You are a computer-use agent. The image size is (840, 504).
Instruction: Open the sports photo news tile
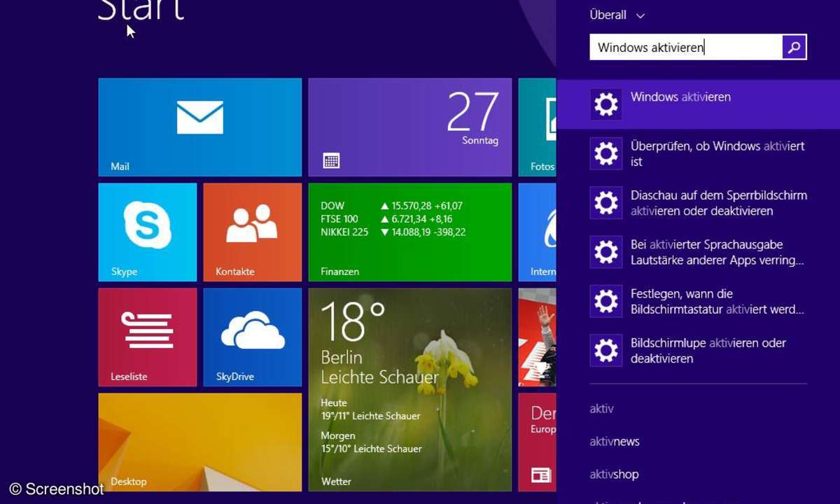tap(538, 337)
